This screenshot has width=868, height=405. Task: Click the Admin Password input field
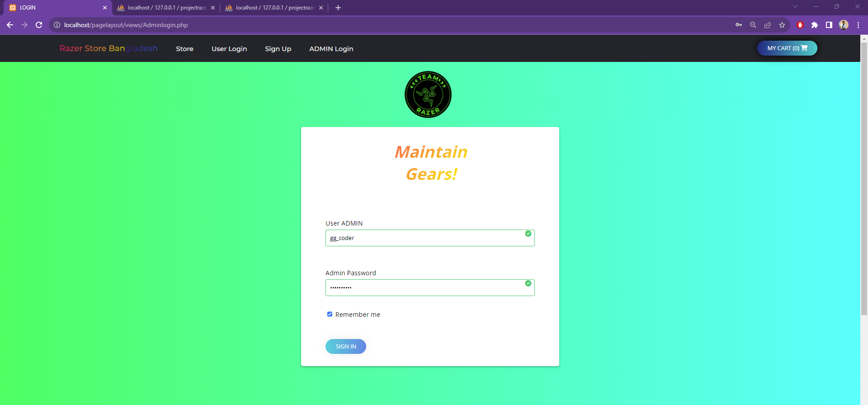(x=430, y=287)
